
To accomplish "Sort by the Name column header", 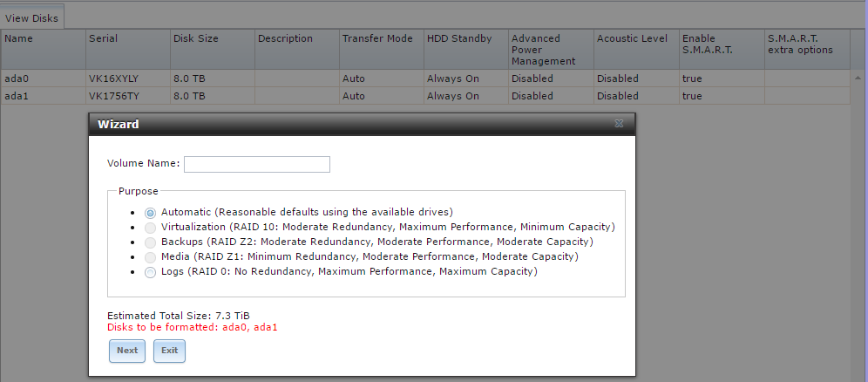I will 44,49.
